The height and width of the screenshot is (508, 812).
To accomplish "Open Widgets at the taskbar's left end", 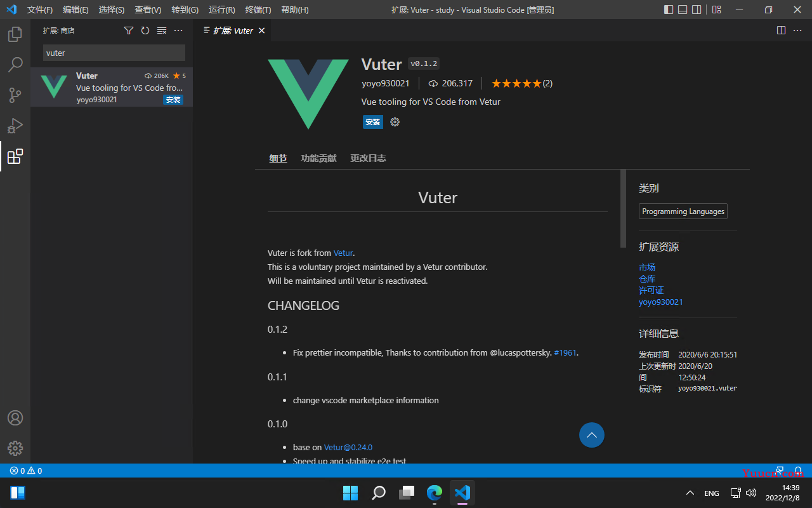I will tap(18, 493).
